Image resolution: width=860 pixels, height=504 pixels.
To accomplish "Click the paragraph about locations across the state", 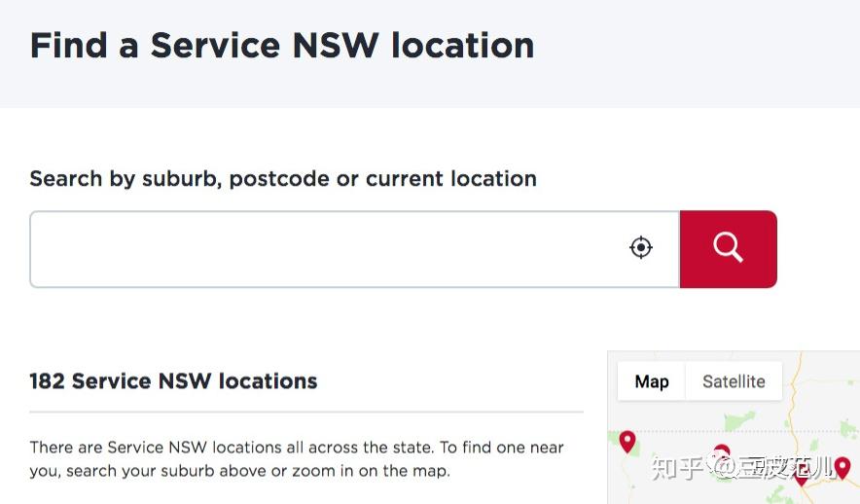I will tap(297, 459).
